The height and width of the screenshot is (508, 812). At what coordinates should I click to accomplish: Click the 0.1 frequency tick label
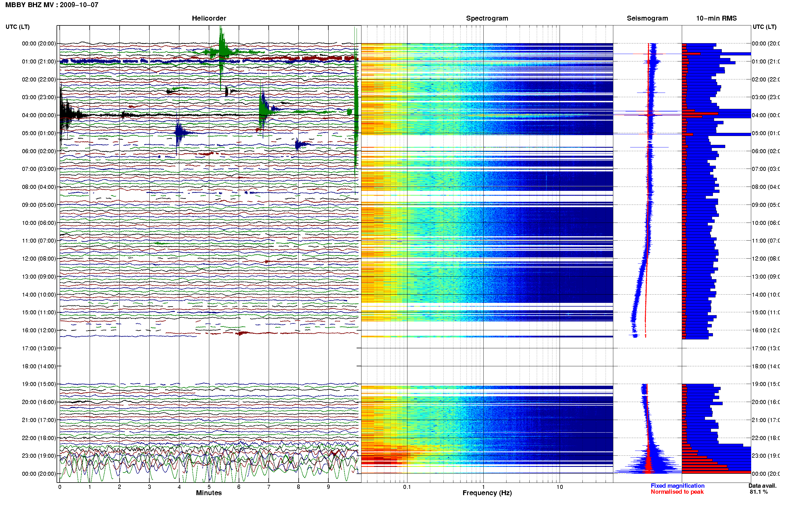(407, 487)
